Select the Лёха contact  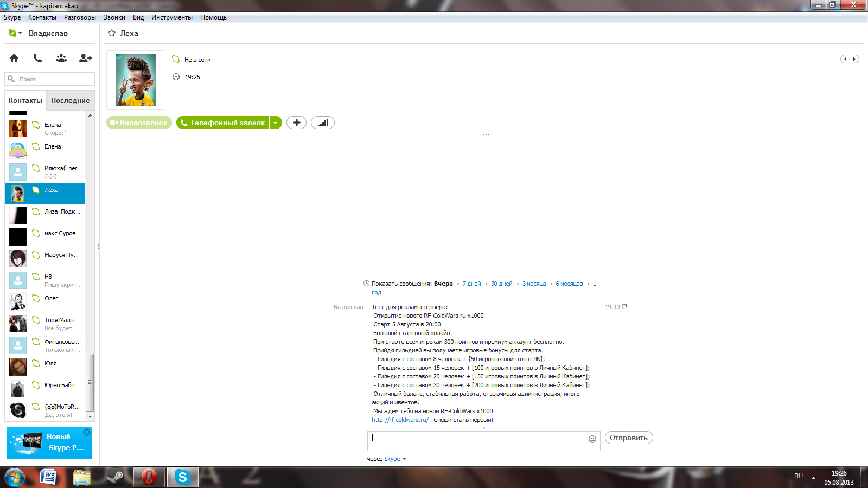[x=45, y=194]
